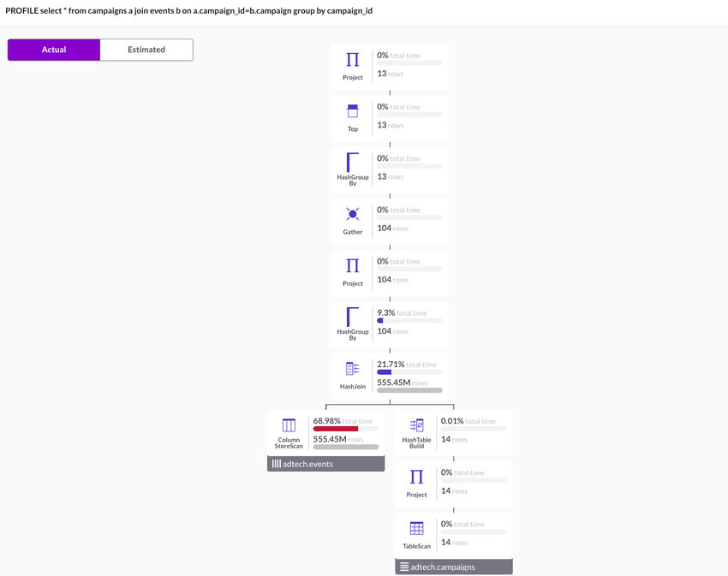Click the 104 rows label in Gather node
This screenshot has height=576, width=728.
[392, 229]
